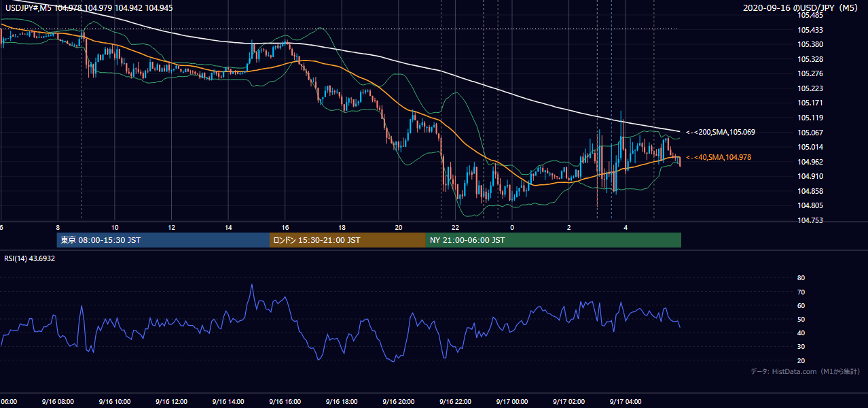Image resolution: width=868 pixels, height=408 pixels.
Task: Click the bottom time label 9/16 22:00
Action: (x=454, y=401)
